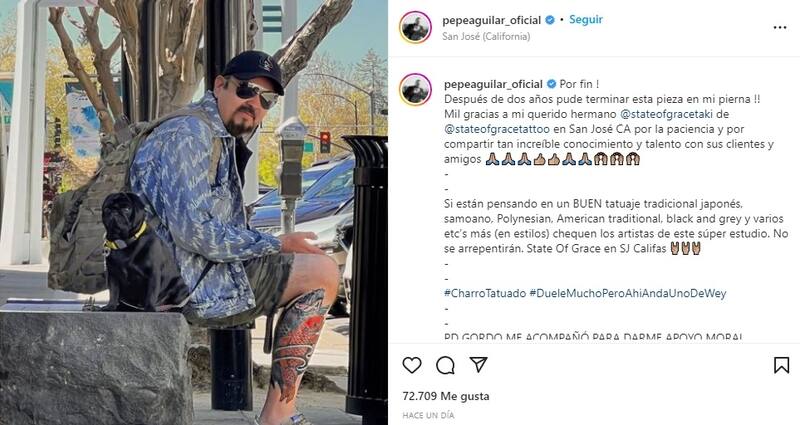
Task: Click the HACE UN DÍA timestamp
Action: coord(428,415)
